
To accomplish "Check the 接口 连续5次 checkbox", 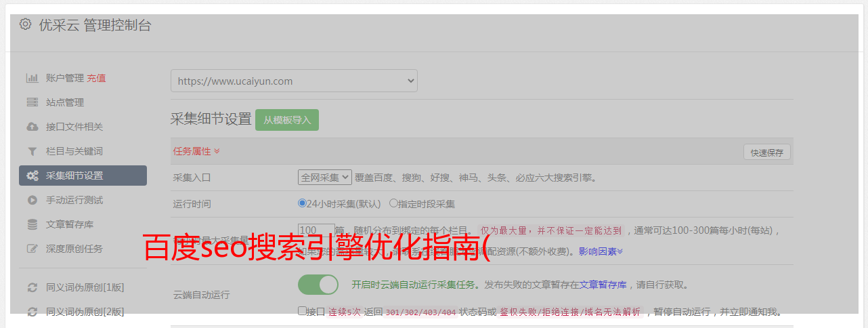I will point(302,311).
